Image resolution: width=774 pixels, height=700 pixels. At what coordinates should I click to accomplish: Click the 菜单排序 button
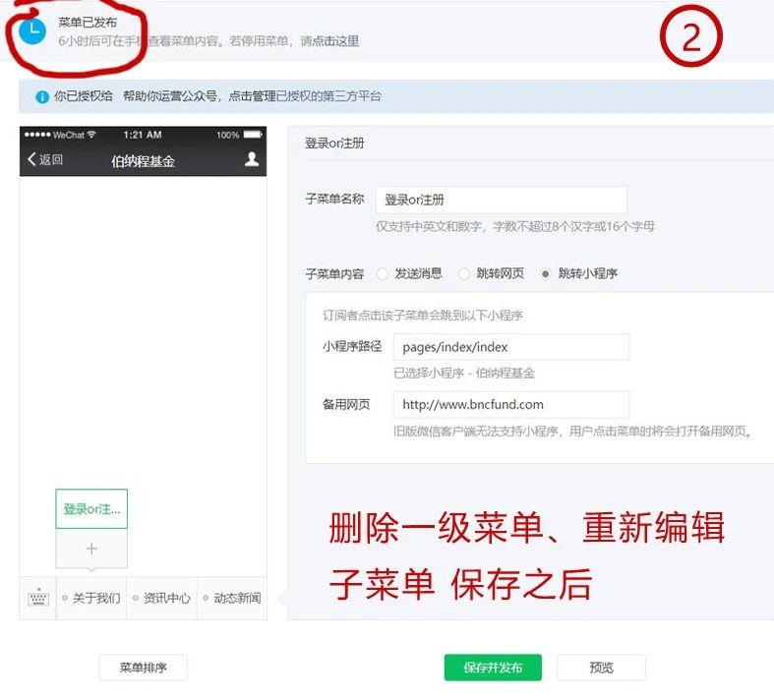pos(144,668)
